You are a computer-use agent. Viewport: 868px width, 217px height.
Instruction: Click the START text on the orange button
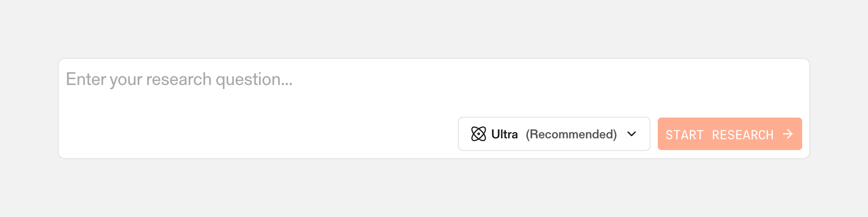point(684,135)
